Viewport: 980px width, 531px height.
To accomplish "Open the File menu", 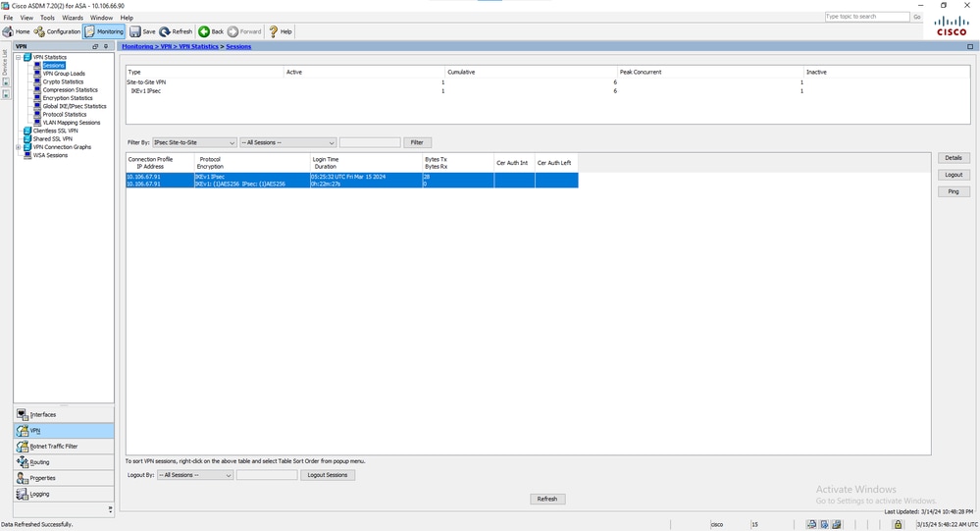I will 8,18.
